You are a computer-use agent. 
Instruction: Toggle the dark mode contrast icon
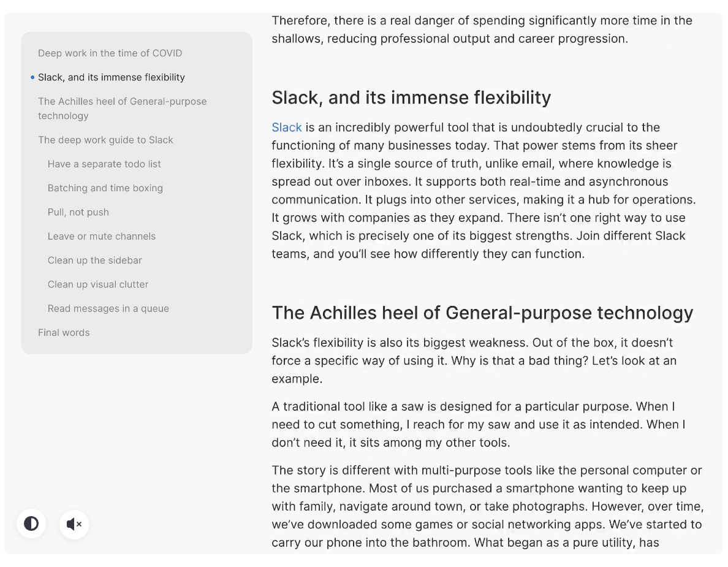pyautogui.click(x=31, y=524)
